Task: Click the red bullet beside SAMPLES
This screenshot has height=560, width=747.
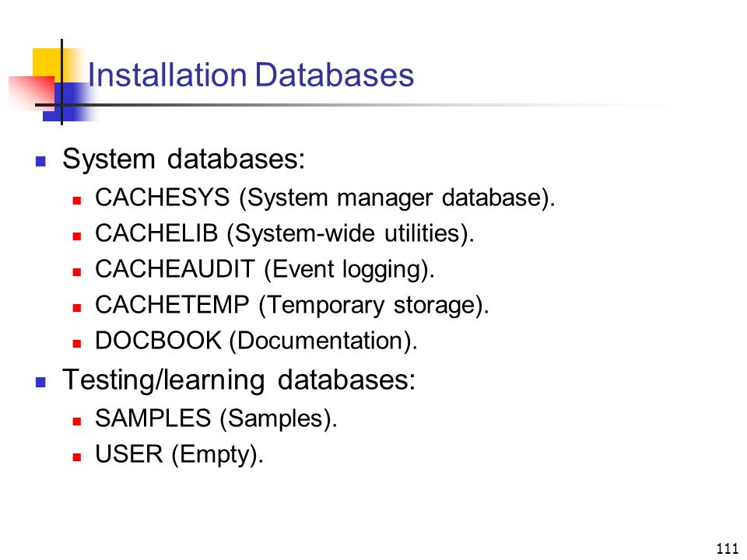Action: [77, 422]
